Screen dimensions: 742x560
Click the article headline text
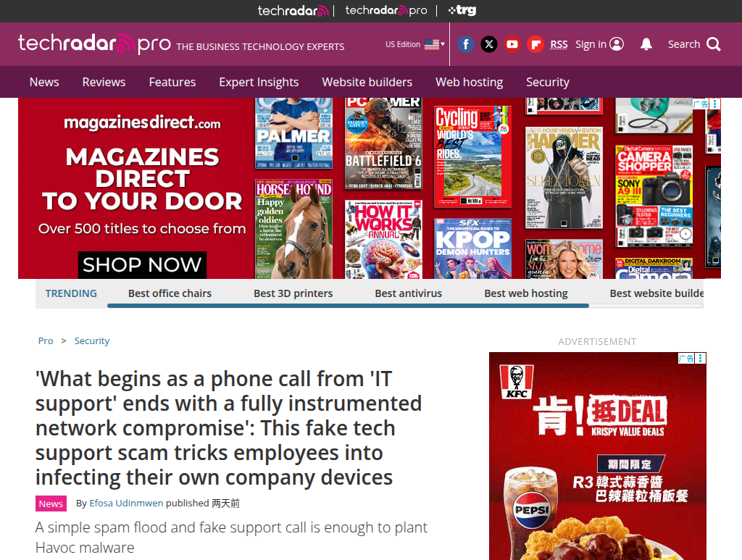[228, 428]
